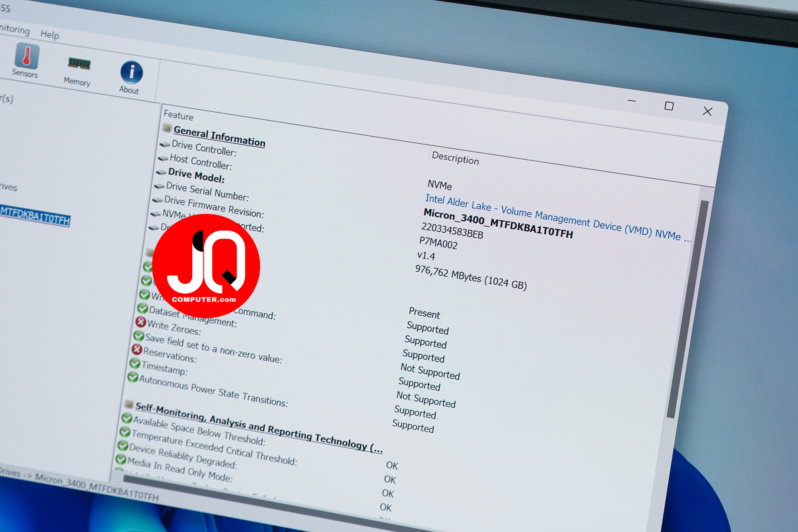Click the Save field status icon

[138, 336]
